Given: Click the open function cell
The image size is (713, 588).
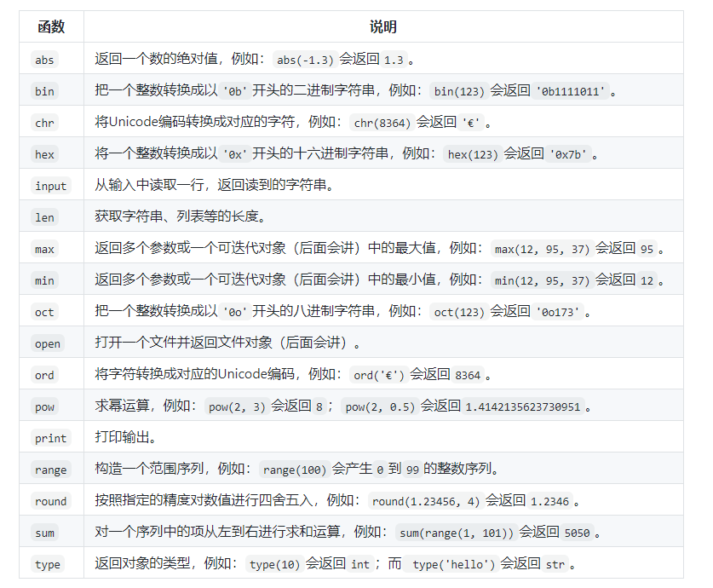Looking at the screenshot, I should 48,343.
